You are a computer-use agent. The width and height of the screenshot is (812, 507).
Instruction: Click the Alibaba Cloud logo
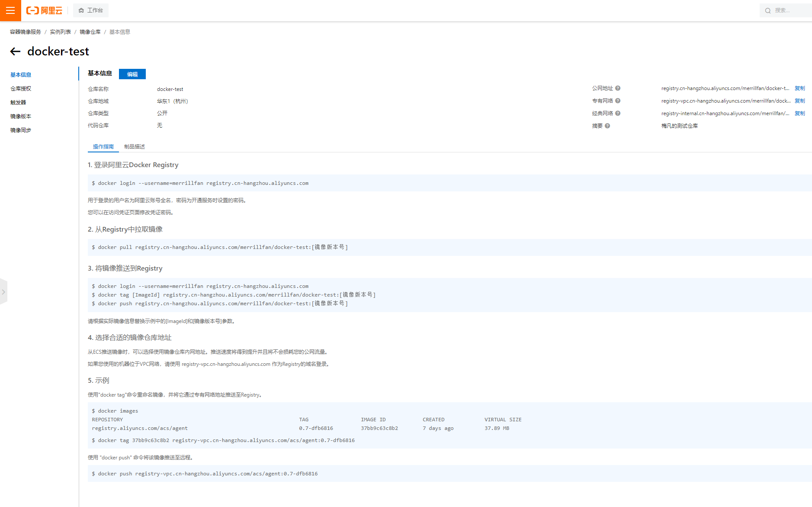click(44, 10)
